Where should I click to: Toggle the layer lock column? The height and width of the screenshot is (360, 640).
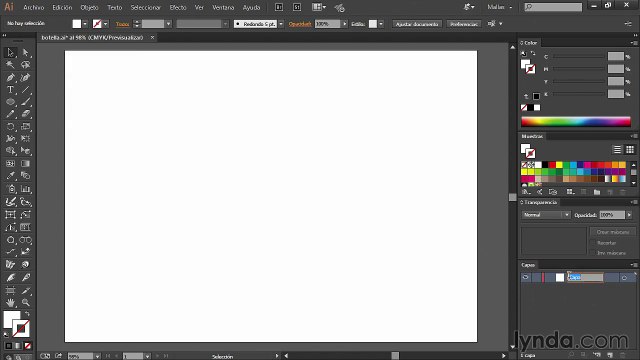(536, 278)
